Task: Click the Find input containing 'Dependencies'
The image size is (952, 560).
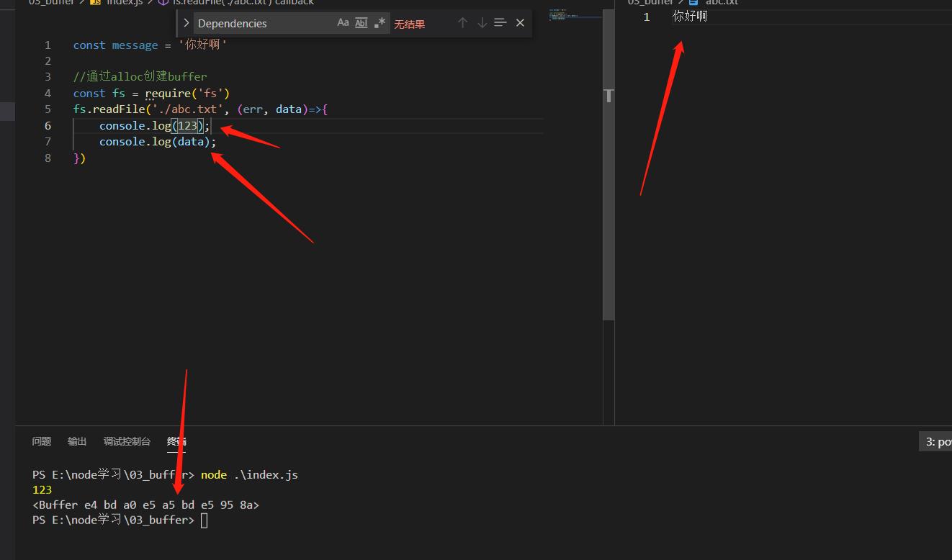Action: [264, 23]
